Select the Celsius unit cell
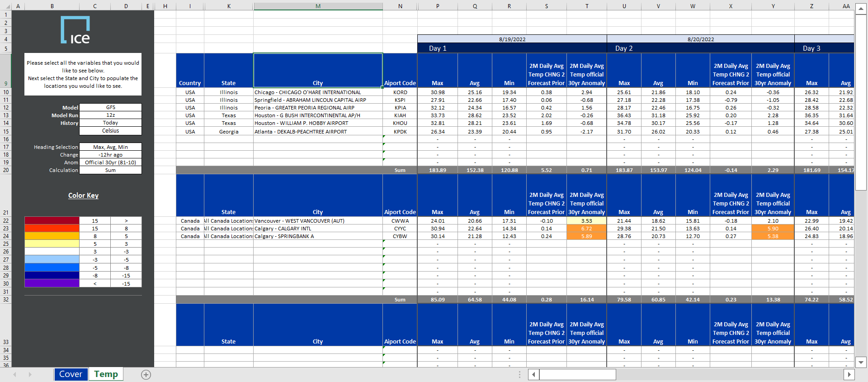The height and width of the screenshot is (382, 868). click(110, 131)
